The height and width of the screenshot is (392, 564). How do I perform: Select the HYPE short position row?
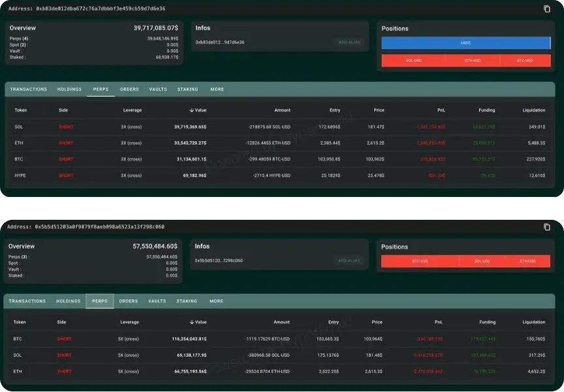click(x=281, y=175)
